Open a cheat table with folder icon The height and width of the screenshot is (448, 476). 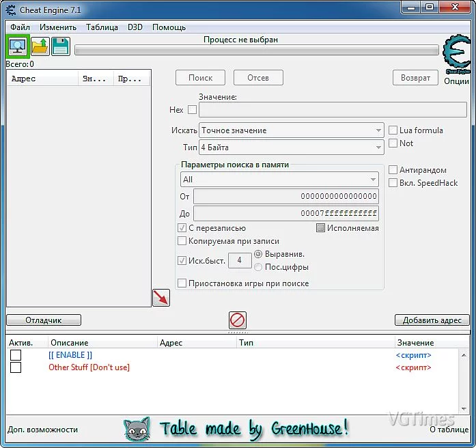[x=40, y=46]
